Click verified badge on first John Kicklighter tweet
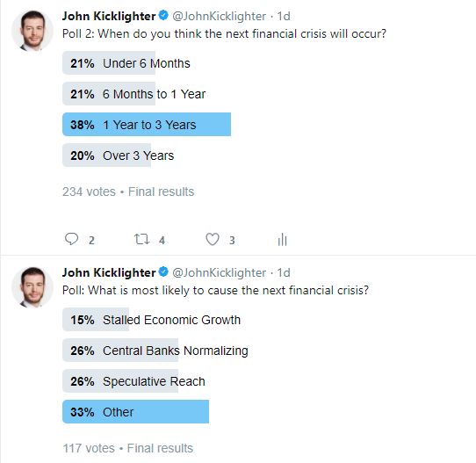This screenshot has width=476, height=463. (x=163, y=16)
